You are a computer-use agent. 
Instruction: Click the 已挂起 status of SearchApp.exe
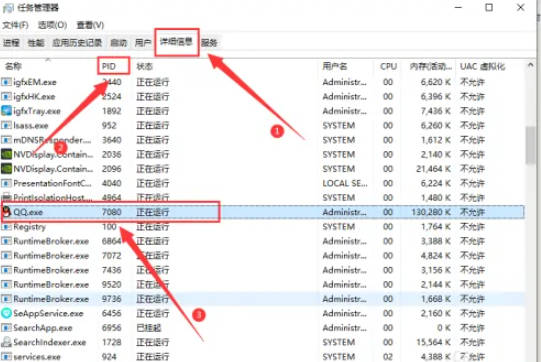148,328
